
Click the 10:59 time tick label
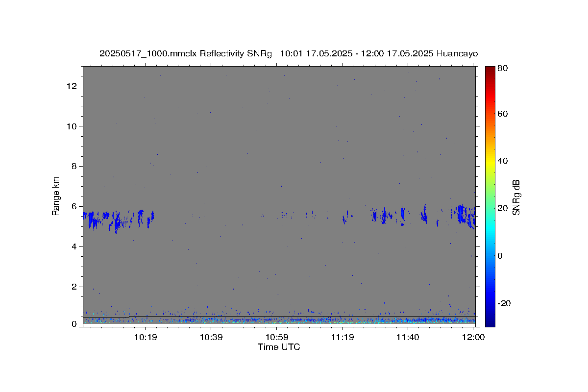(x=277, y=337)
